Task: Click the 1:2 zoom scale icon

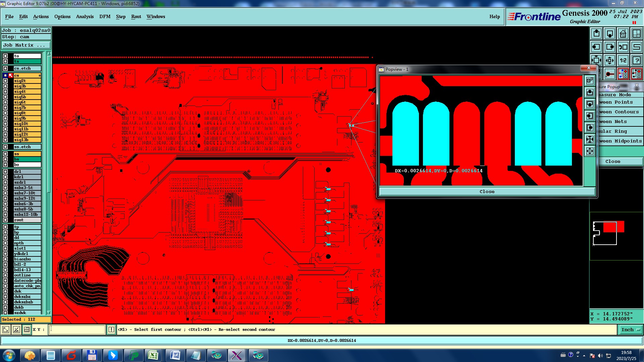Action: pyautogui.click(x=623, y=60)
